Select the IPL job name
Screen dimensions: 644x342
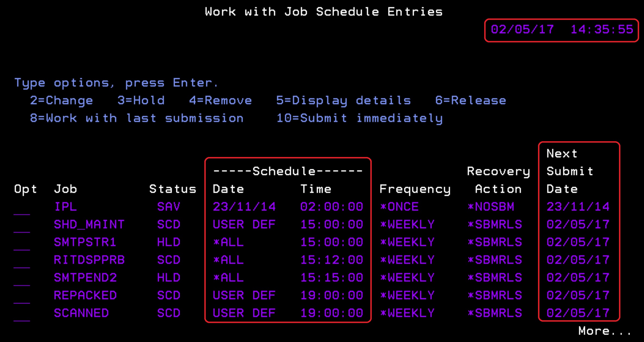[65, 207]
